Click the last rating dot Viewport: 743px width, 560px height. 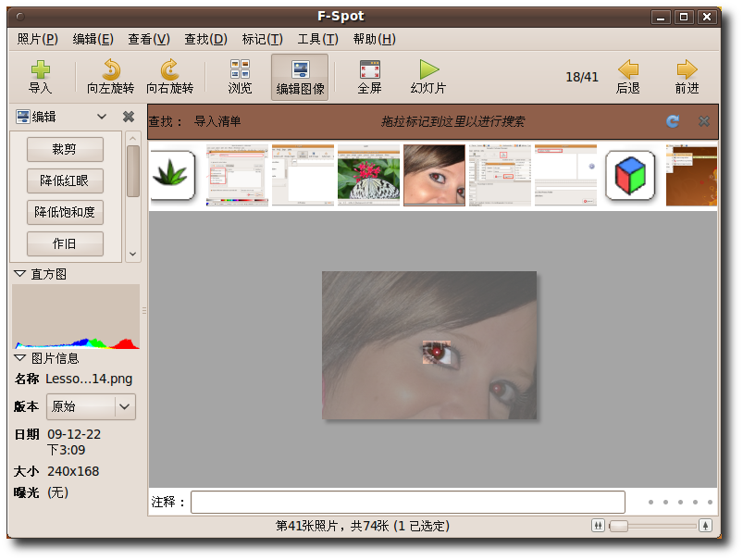tap(710, 503)
